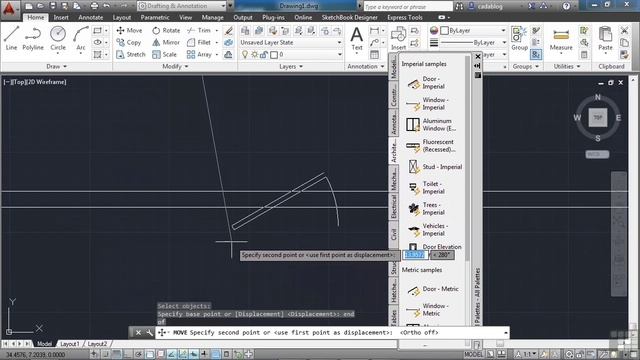
Task: Expand the Modify panel
Action: click(x=175, y=66)
